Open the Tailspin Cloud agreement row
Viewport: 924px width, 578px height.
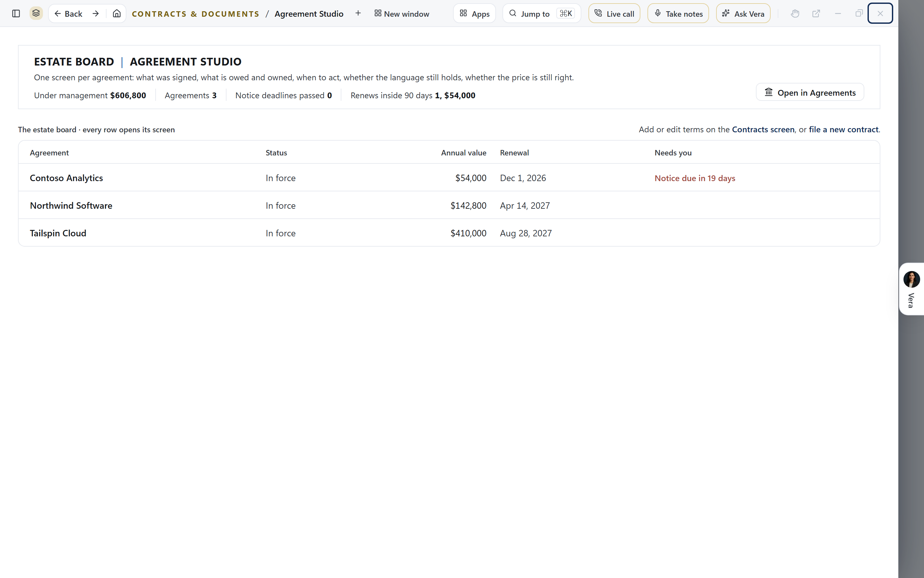(x=449, y=233)
